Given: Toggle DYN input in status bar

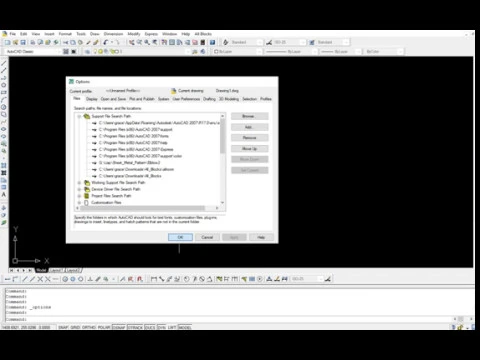Looking at the screenshot, I should tap(161, 327).
